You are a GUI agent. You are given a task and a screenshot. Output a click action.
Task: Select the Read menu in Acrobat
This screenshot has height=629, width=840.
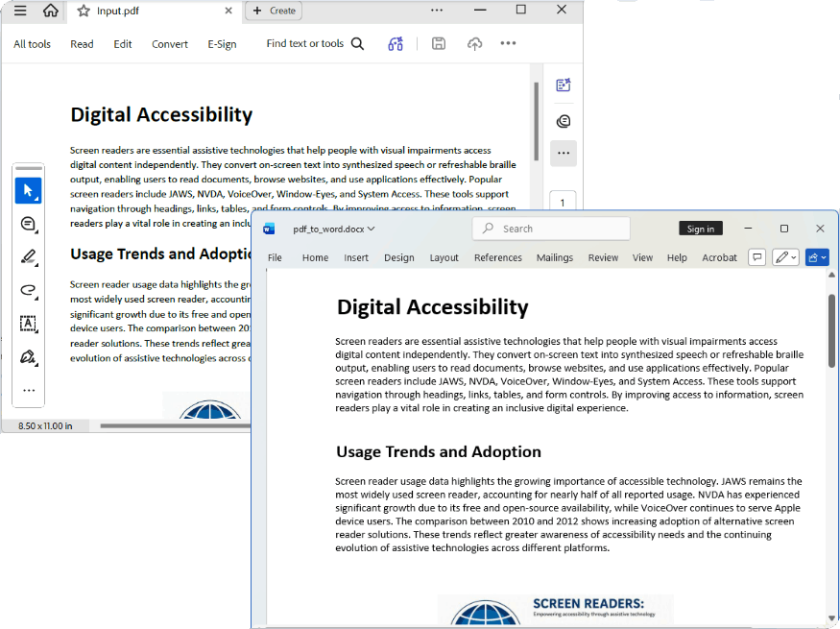point(82,44)
